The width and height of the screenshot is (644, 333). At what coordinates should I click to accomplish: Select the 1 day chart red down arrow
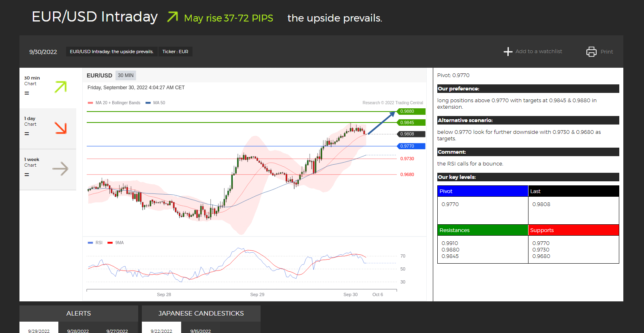(60, 128)
